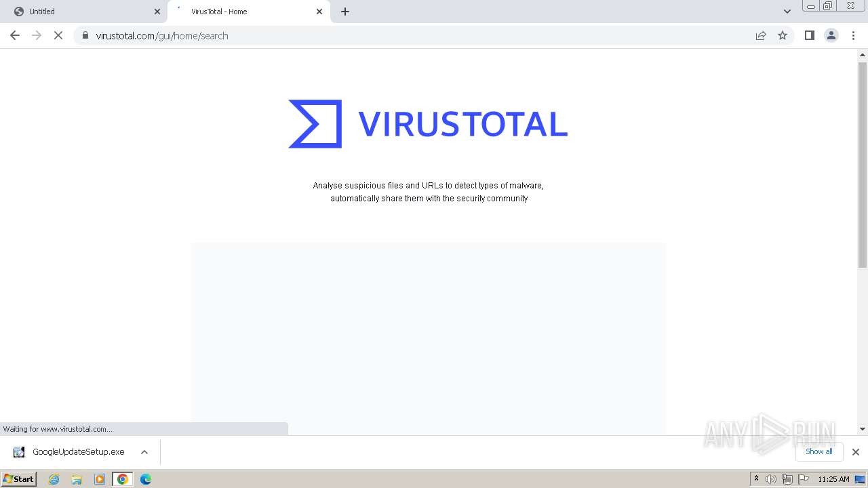
Task: Open a new tab with plus button
Action: pos(345,12)
